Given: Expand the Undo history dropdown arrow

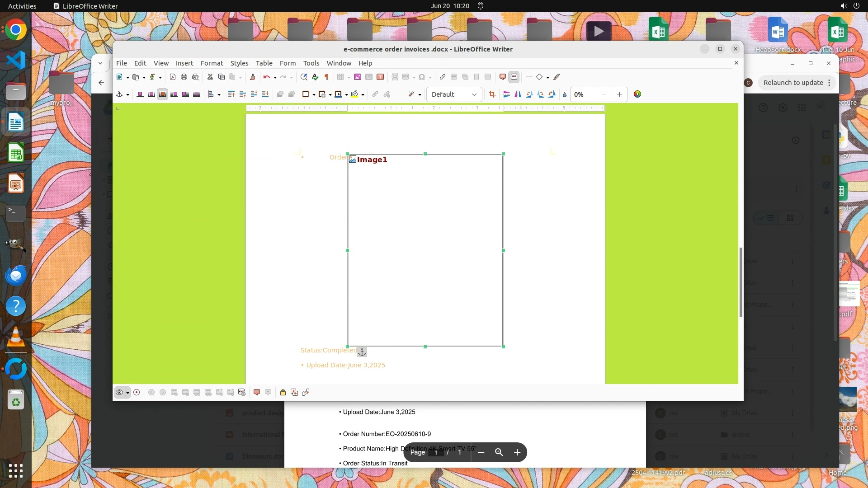Looking at the screenshot, I should click(275, 78).
